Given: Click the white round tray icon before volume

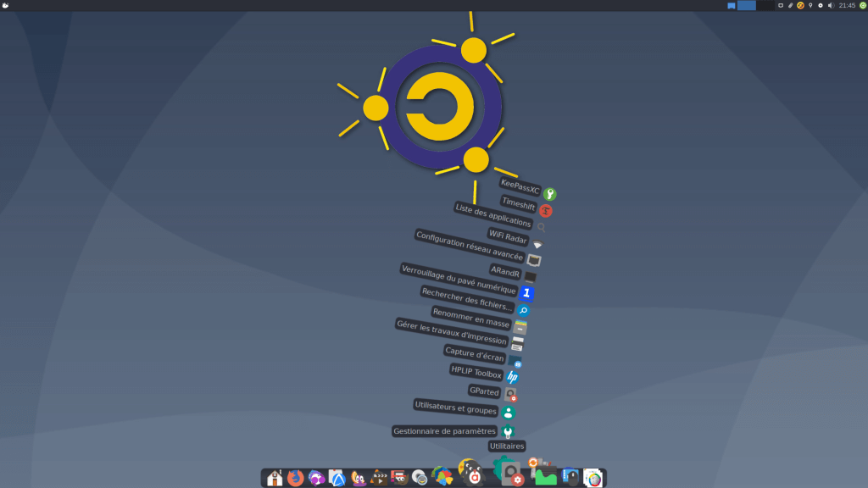Looking at the screenshot, I should [821, 6].
